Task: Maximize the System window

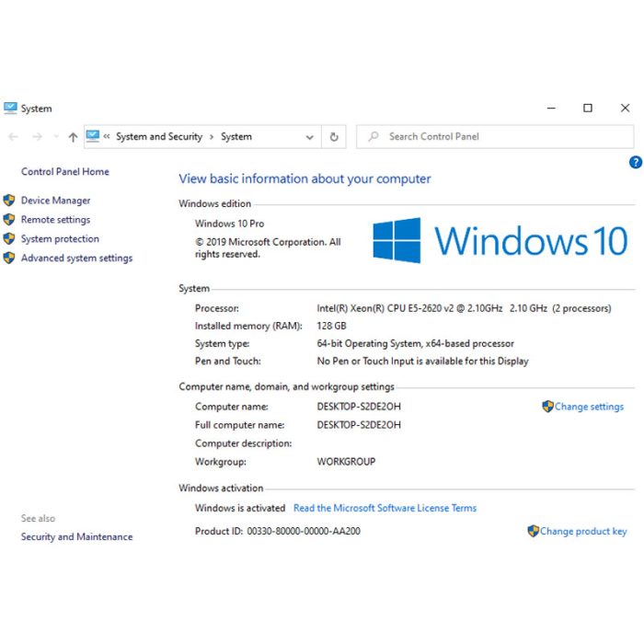Action: click(x=588, y=108)
